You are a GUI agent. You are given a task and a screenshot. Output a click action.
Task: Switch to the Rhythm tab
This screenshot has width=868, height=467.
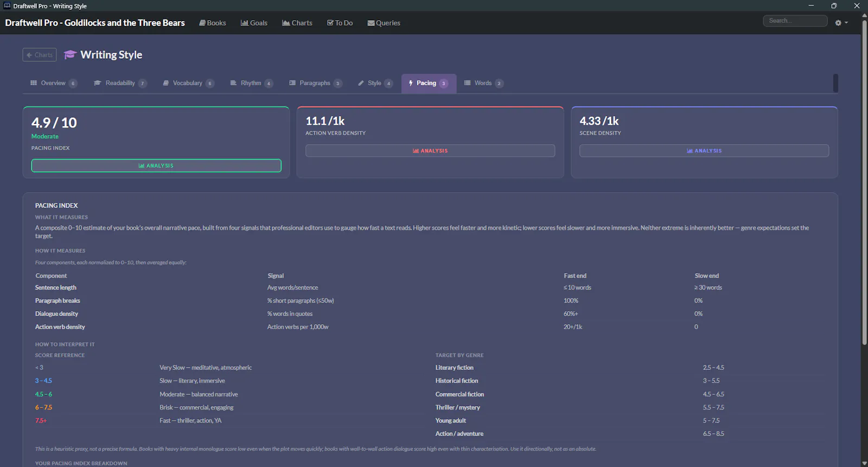click(251, 83)
